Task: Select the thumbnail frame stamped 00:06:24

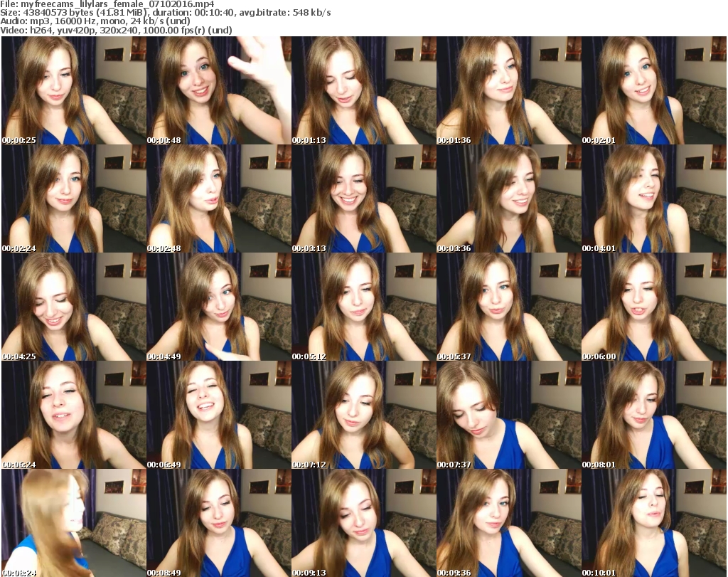Action: coord(74,415)
